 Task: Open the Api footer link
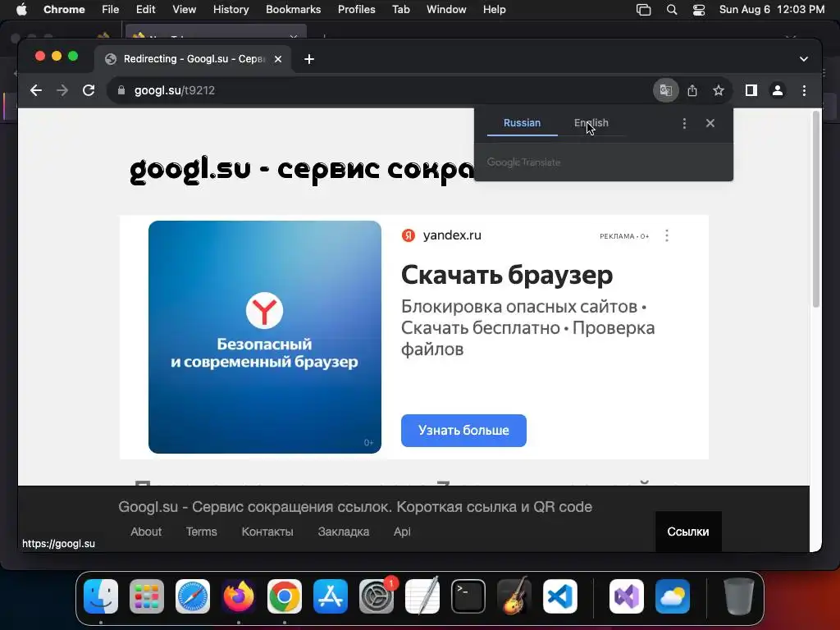[x=402, y=532]
